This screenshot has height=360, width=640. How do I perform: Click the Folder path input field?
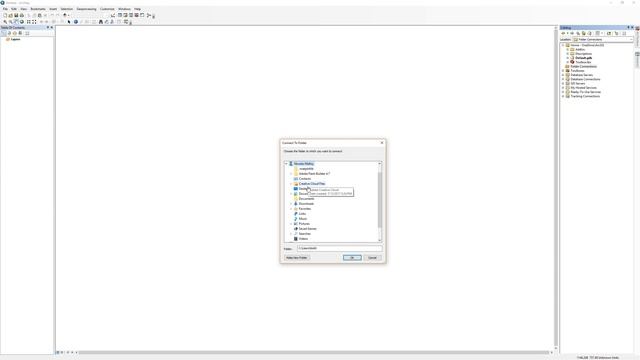coord(340,248)
